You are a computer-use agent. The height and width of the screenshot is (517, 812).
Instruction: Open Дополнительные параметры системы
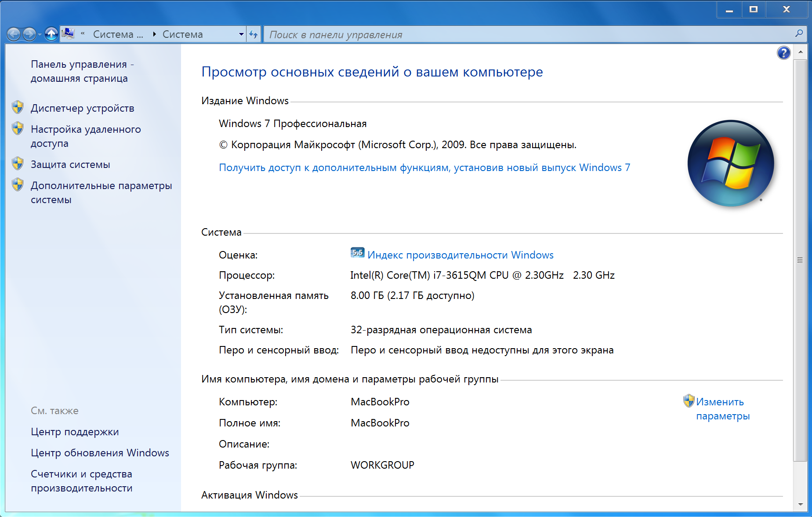(x=101, y=193)
